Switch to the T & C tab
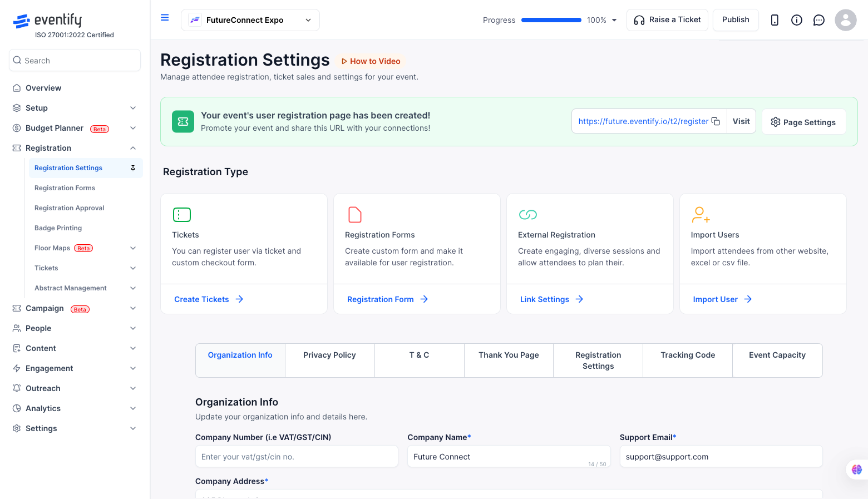 point(420,360)
